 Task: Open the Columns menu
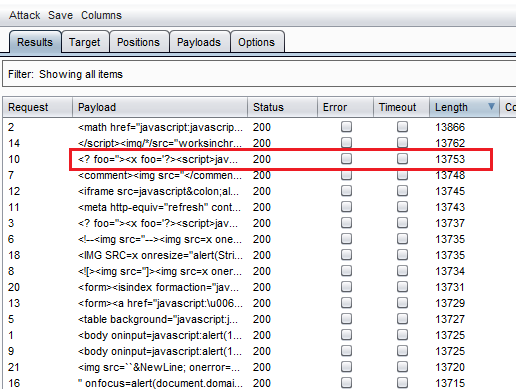101,15
